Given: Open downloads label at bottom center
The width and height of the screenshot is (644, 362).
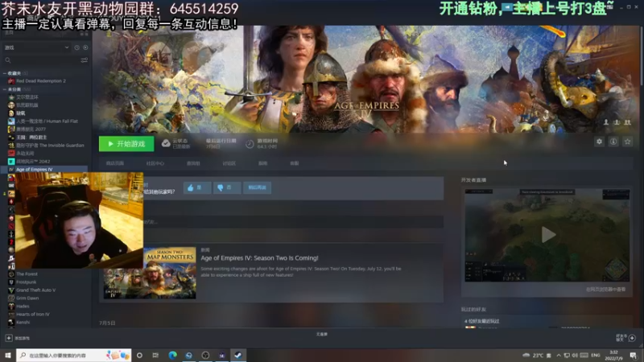Looking at the screenshot, I should (x=322, y=334).
